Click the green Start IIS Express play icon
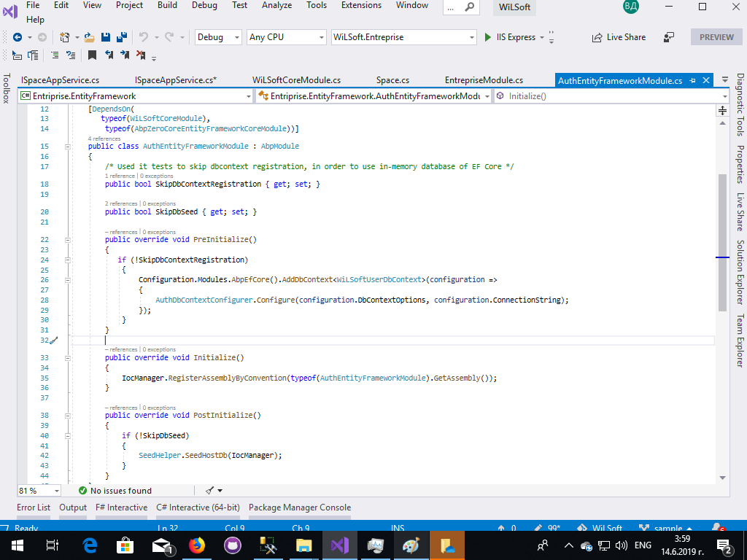 [x=487, y=37]
